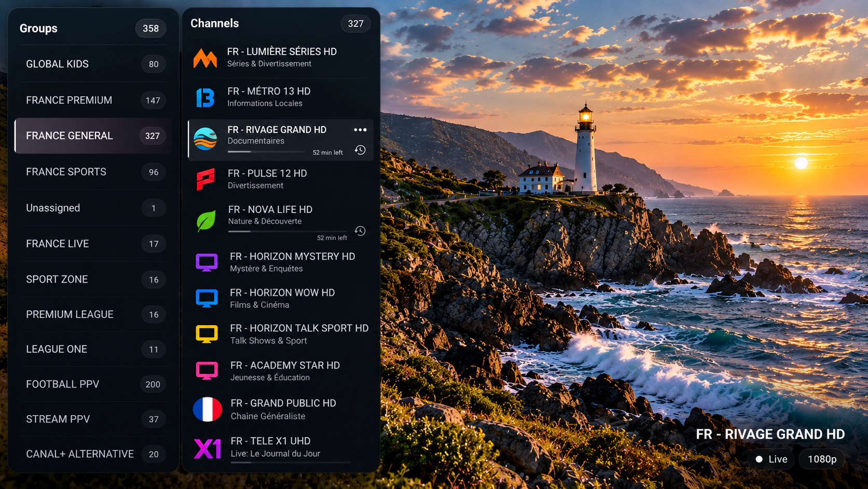This screenshot has width=868, height=489.
Task: Click the blue monitor icon for Horizon Wow
Action: [x=207, y=299]
